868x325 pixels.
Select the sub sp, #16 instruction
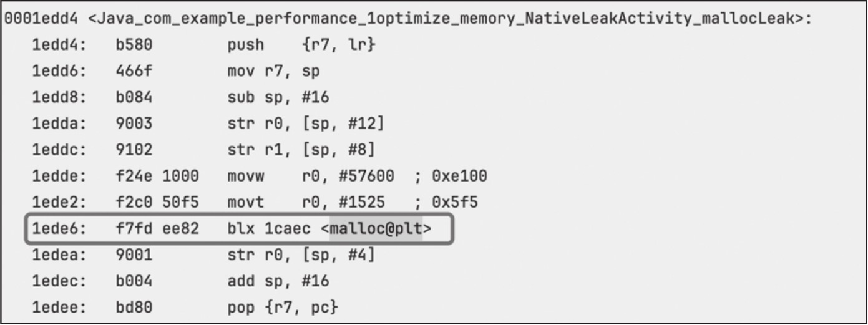278,97
